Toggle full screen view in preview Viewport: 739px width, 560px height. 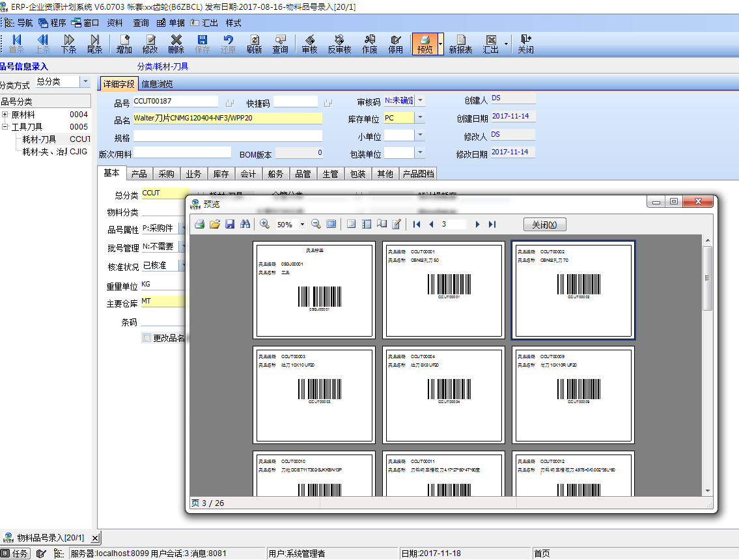(331, 225)
